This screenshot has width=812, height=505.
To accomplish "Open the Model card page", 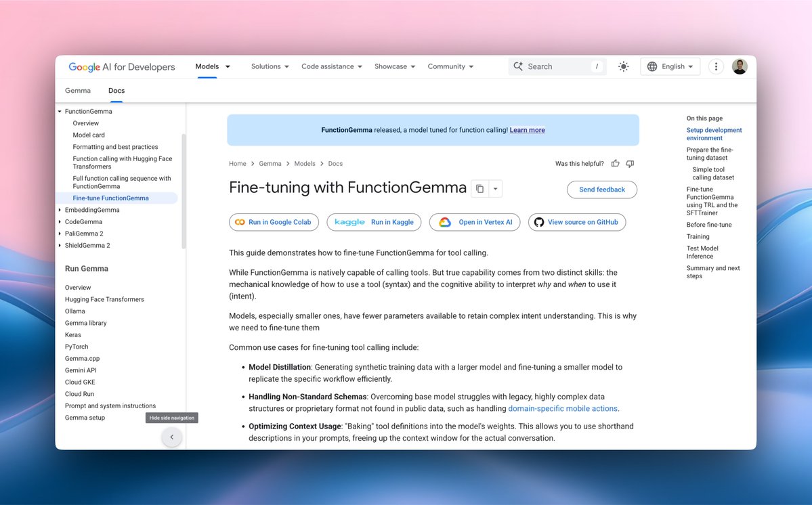I will tap(89, 135).
